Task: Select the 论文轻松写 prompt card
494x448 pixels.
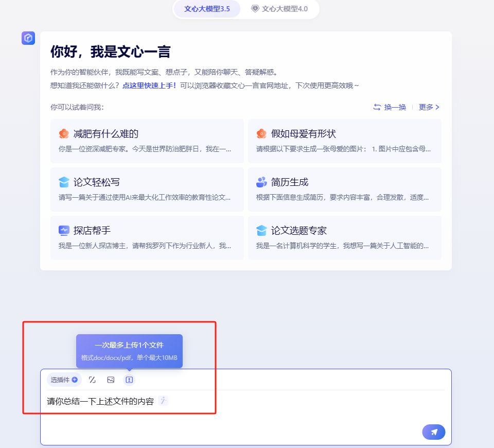Action: point(147,189)
